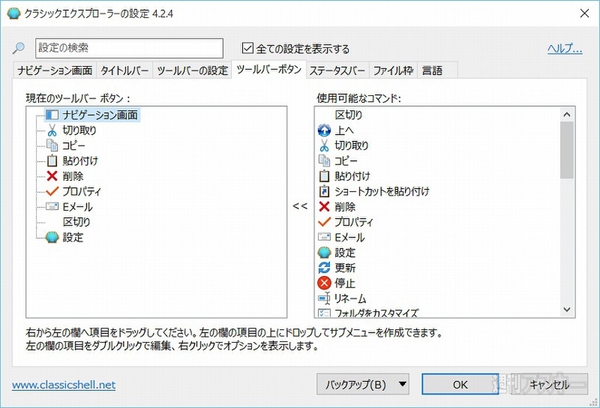This screenshot has height=408, width=600.
Task: Click the blue Up arrow icon in available commands
Action: [324, 131]
